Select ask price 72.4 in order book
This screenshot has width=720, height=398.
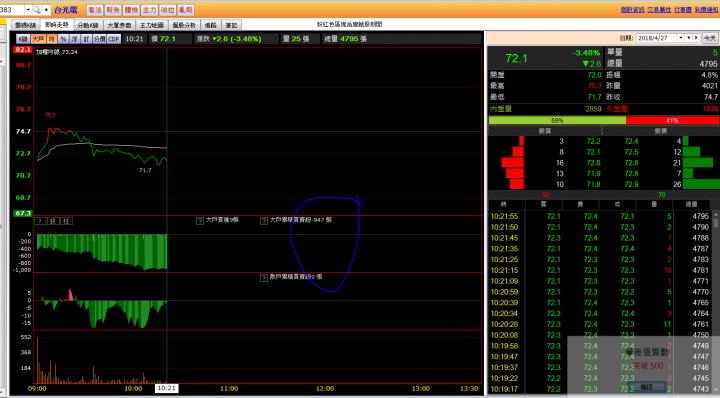[631, 141]
